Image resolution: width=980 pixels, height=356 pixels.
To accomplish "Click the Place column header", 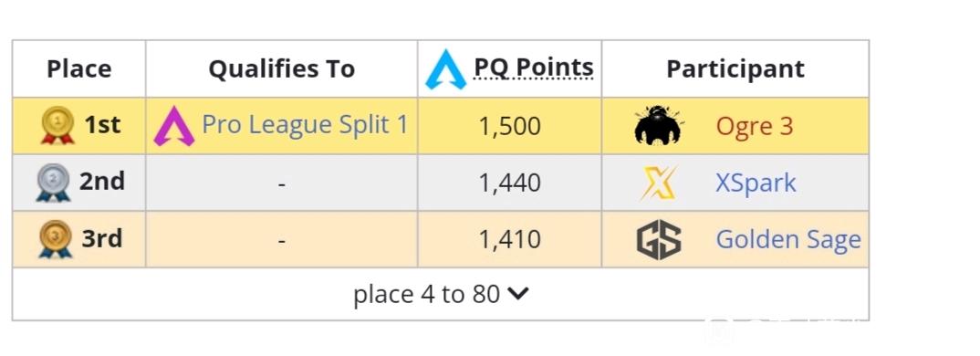I will pos(79,68).
